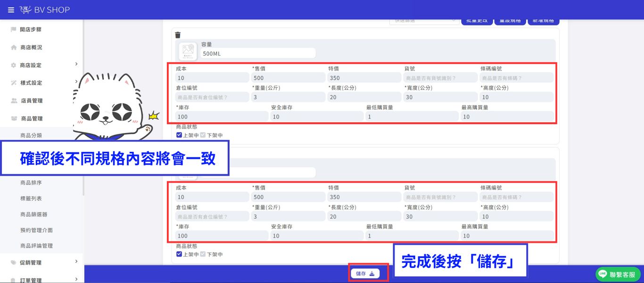644x283 pixels.
Task: Click the 新增規格 button
Action: click(544, 21)
